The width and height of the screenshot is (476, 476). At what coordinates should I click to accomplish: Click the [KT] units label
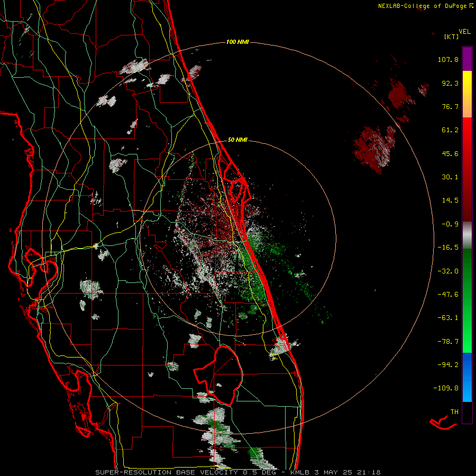[x=451, y=36]
